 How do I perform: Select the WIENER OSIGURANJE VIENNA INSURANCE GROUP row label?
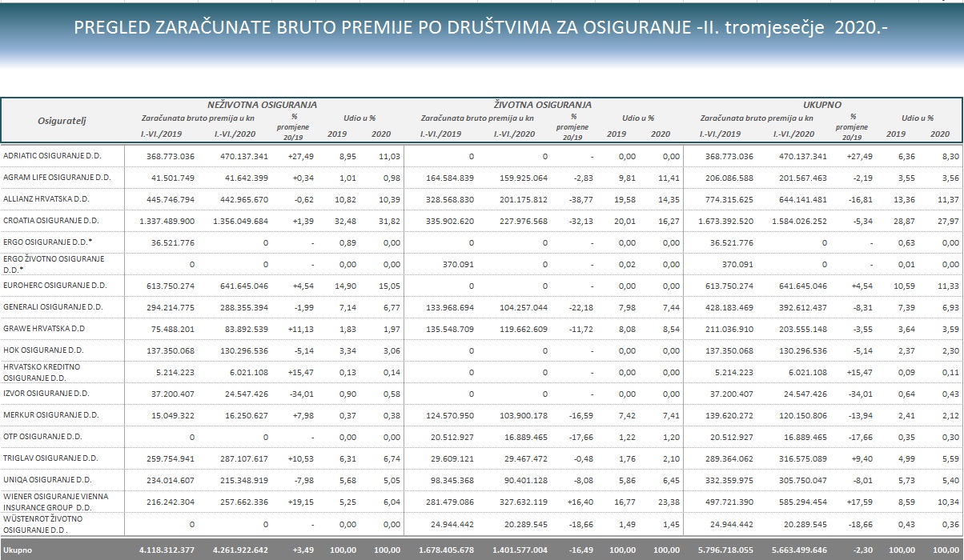tap(55, 501)
